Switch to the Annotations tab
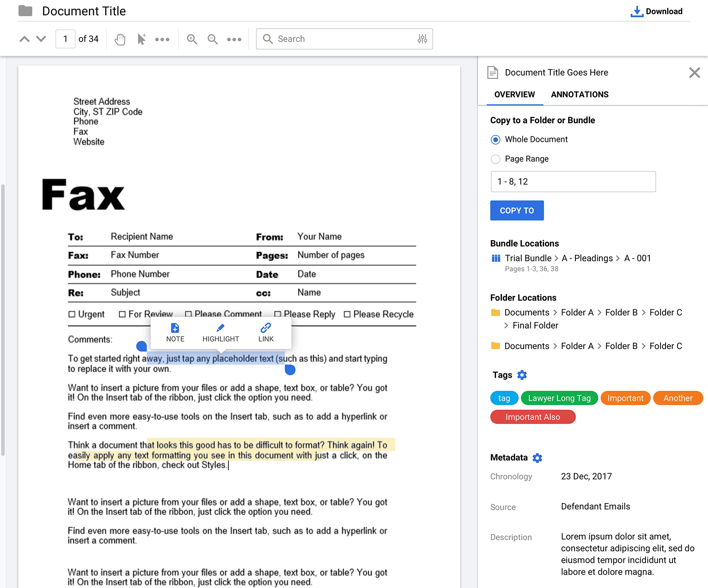Screen dimensions: 708x588 [x=579, y=94]
